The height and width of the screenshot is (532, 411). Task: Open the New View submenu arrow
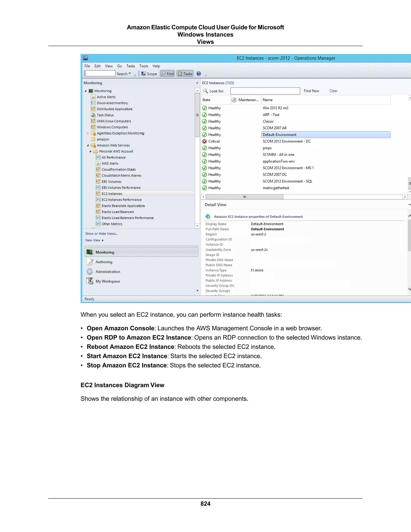tap(103, 241)
